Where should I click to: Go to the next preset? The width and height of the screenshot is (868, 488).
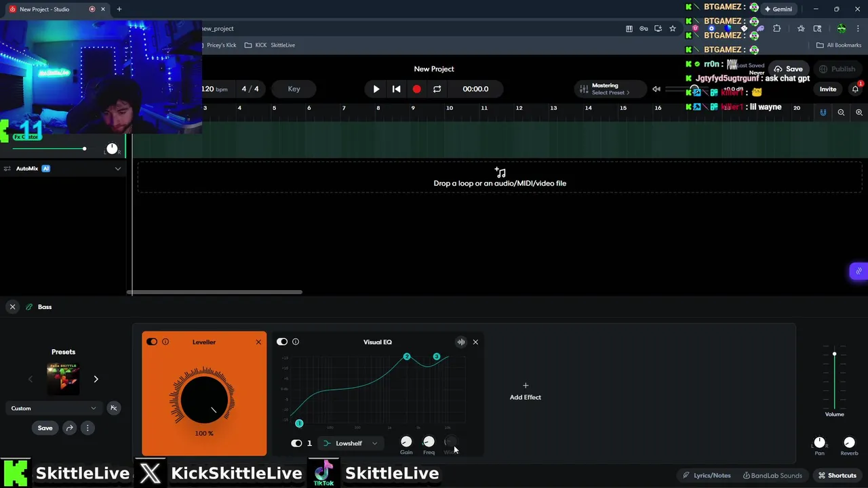tap(96, 379)
